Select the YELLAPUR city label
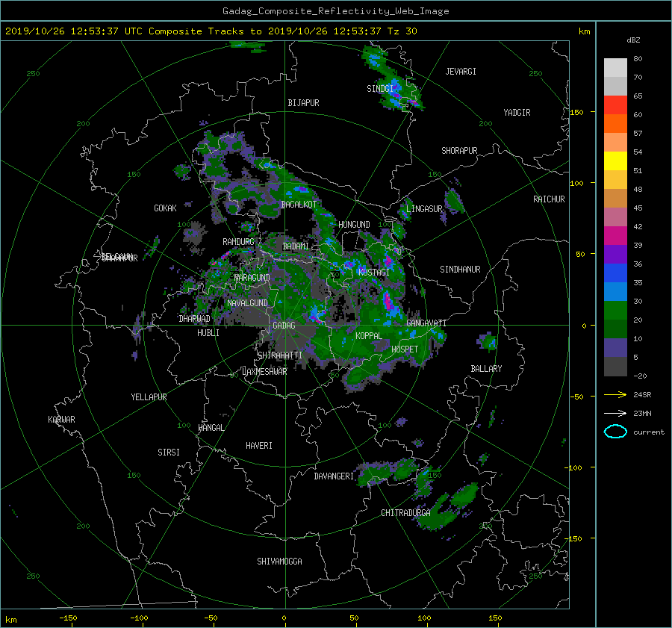The image size is (672, 628). pyautogui.click(x=149, y=397)
